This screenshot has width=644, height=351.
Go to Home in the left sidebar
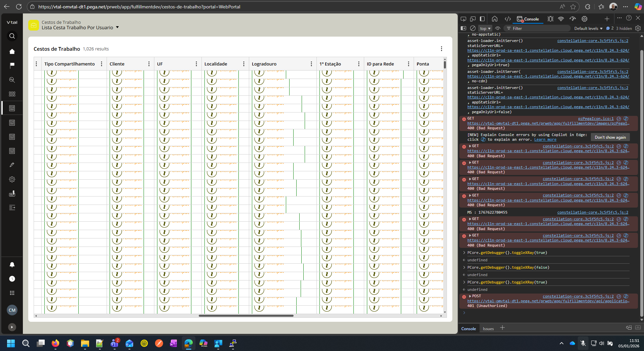pos(12,51)
